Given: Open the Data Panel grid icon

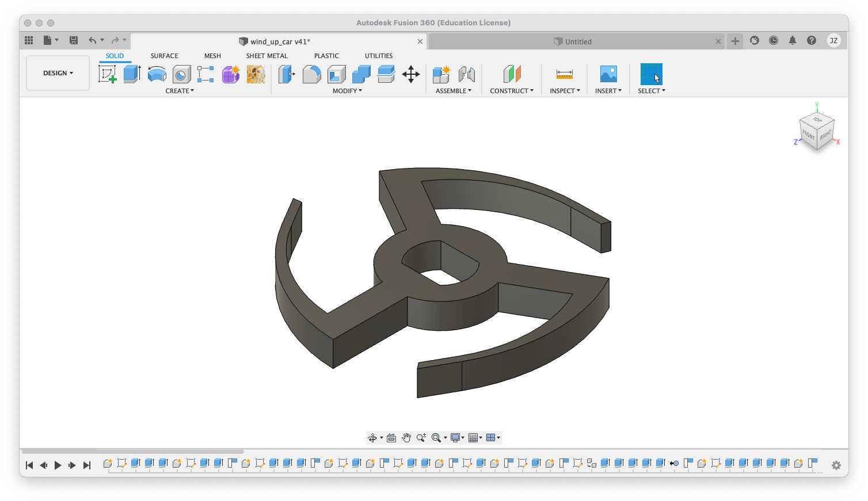Looking at the screenshot, I should (29, 40).
